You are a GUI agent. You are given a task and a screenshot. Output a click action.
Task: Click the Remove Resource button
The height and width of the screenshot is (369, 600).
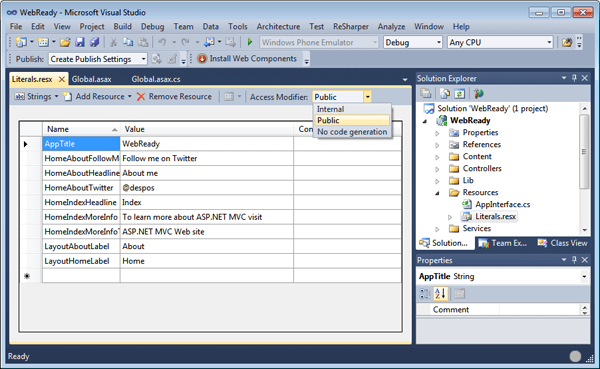[174, 96]
